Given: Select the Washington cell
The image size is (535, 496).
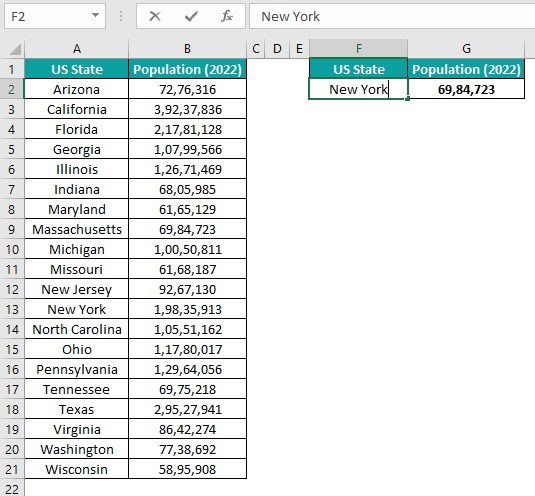Looking at the screenshot, I should point(77,449).
